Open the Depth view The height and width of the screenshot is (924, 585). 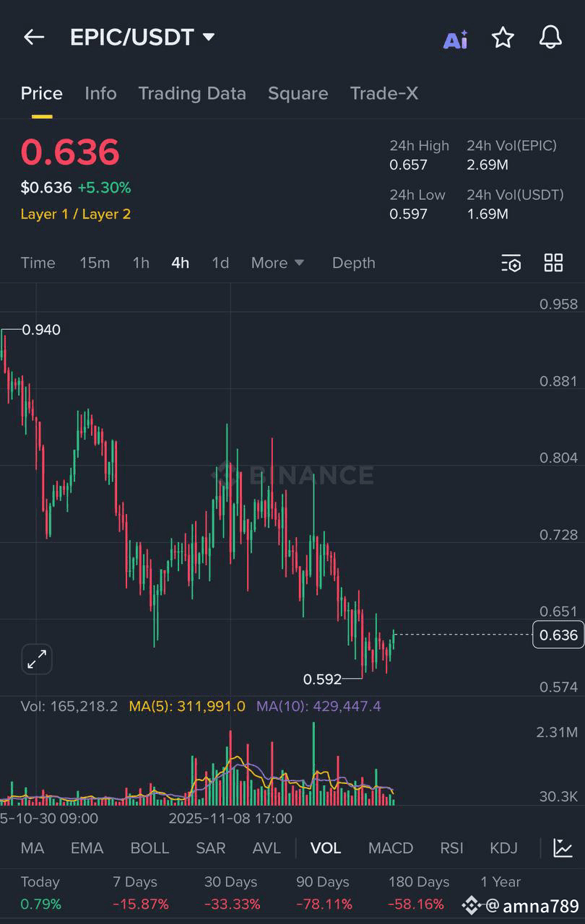point(354,263)
